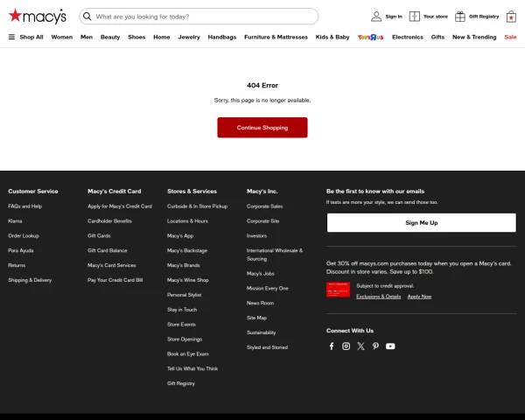Open the Personal Stylist link
This screenshot has height=420, width=525.
tap(184, 295)
